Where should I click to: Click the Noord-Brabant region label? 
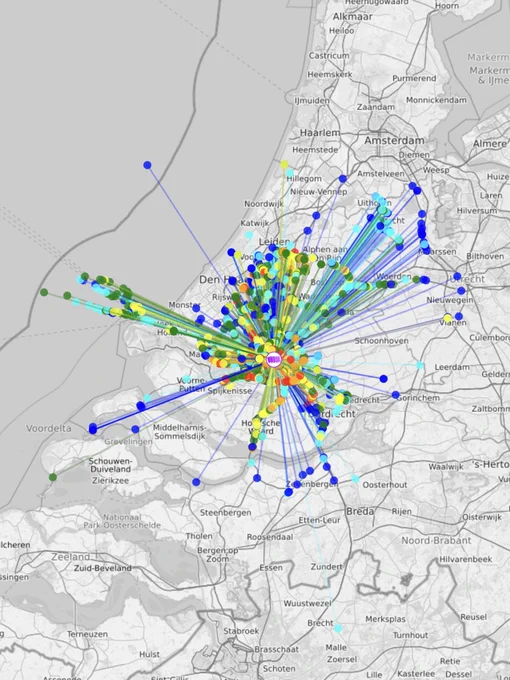(x=436, y=540)
